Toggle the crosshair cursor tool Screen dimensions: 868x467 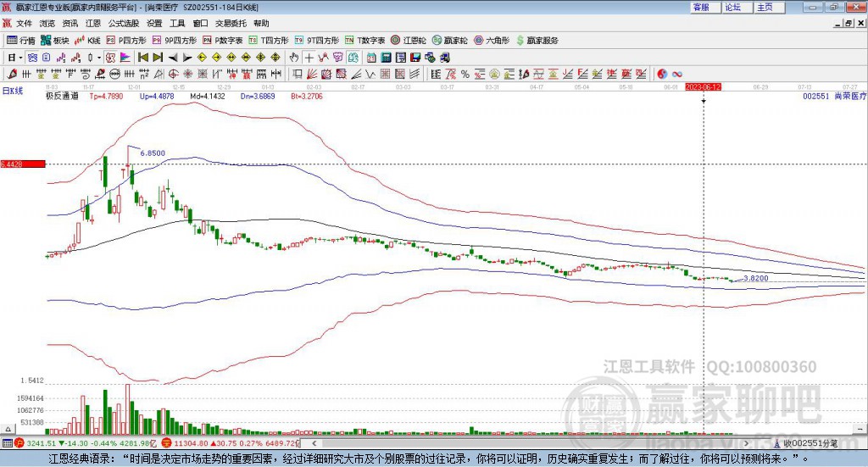coord(309,58)
